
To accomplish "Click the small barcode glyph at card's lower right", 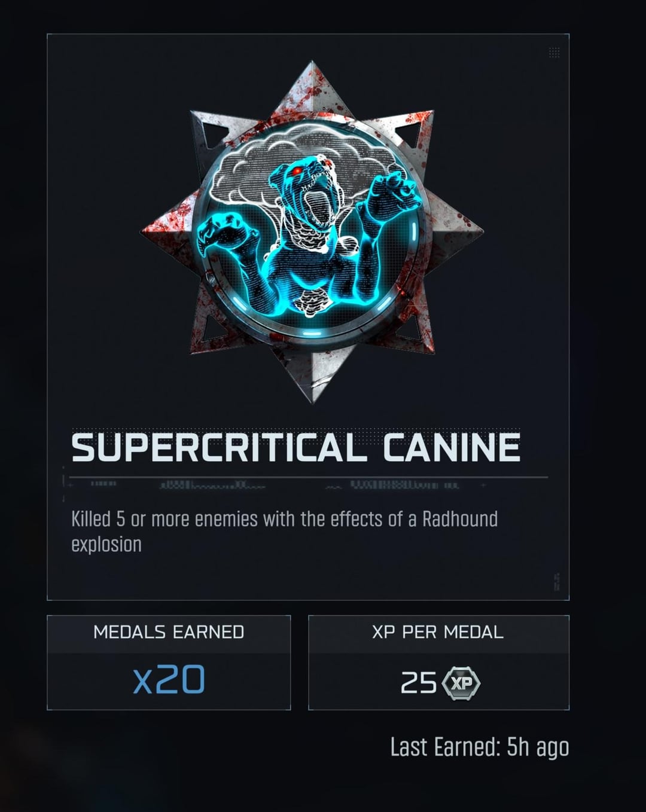I will click(x=556, y=582).
